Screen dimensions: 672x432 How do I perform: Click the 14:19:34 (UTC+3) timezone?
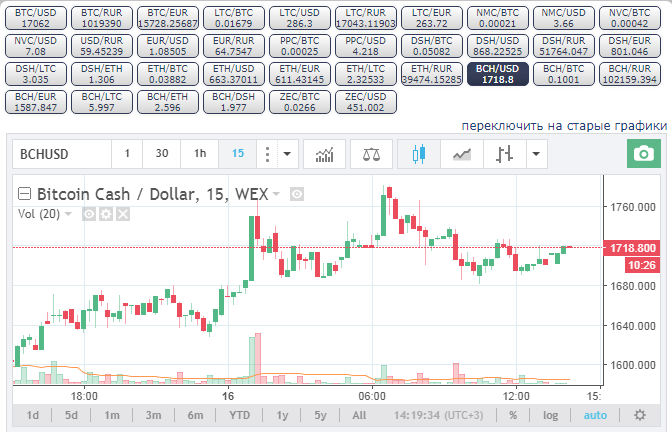coord(438,415)
